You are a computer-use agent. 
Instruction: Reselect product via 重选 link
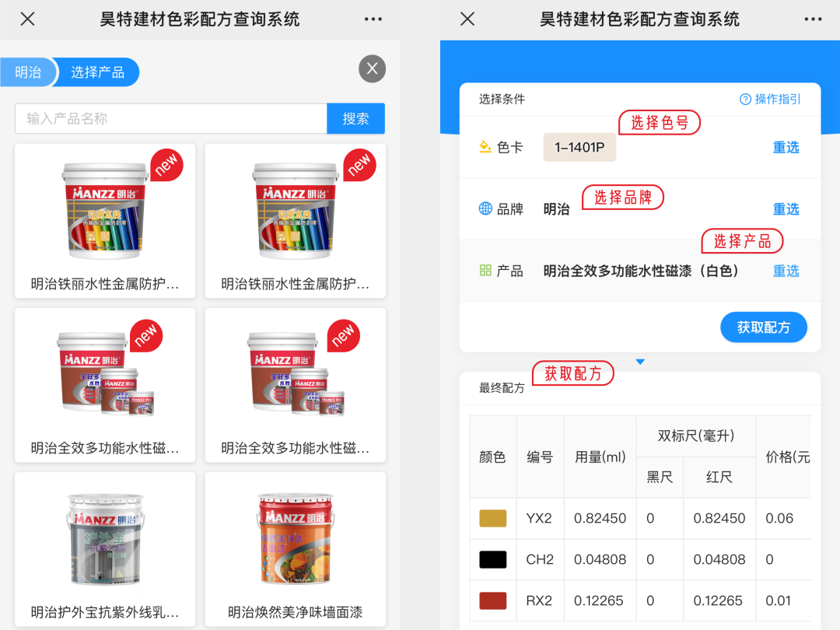(786, 271)
